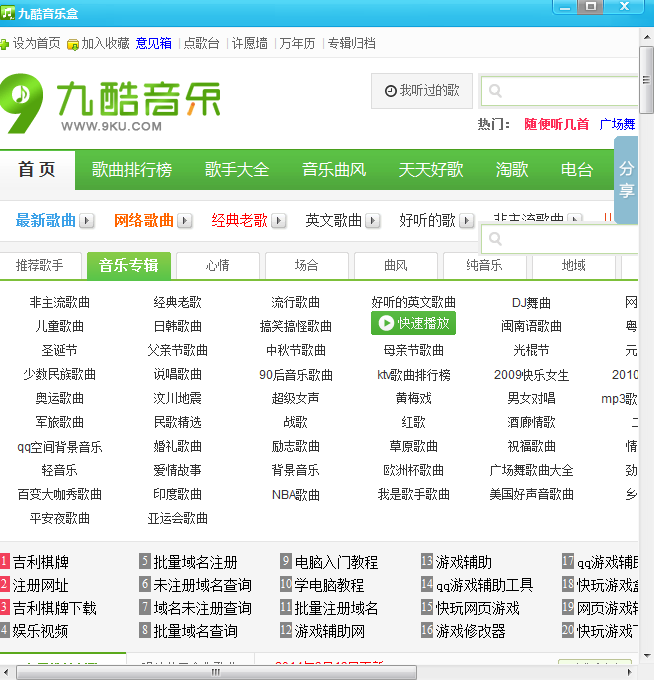654x680 pixels.
Task: Click the 随便听几首 hot link
Action: point(556,124)
